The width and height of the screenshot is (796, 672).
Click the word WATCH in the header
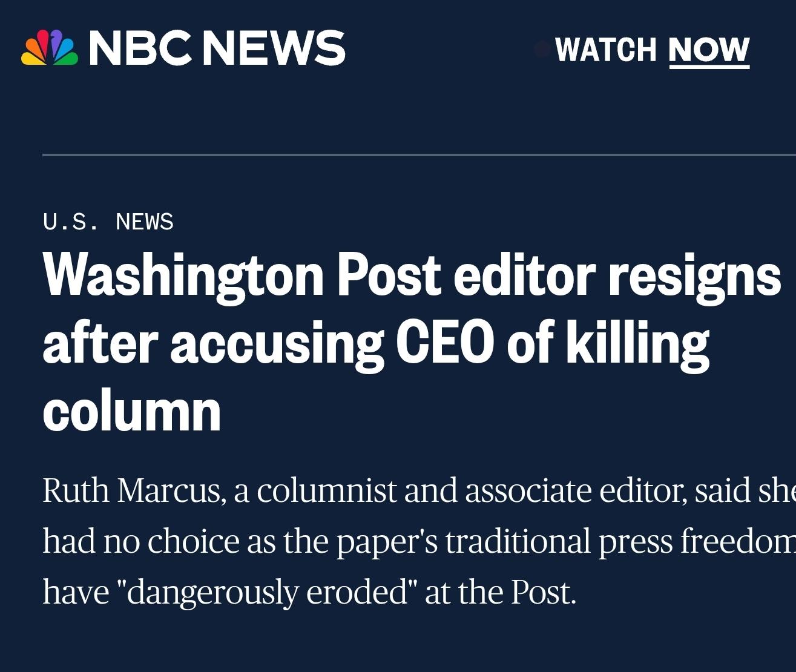point(605,50)
